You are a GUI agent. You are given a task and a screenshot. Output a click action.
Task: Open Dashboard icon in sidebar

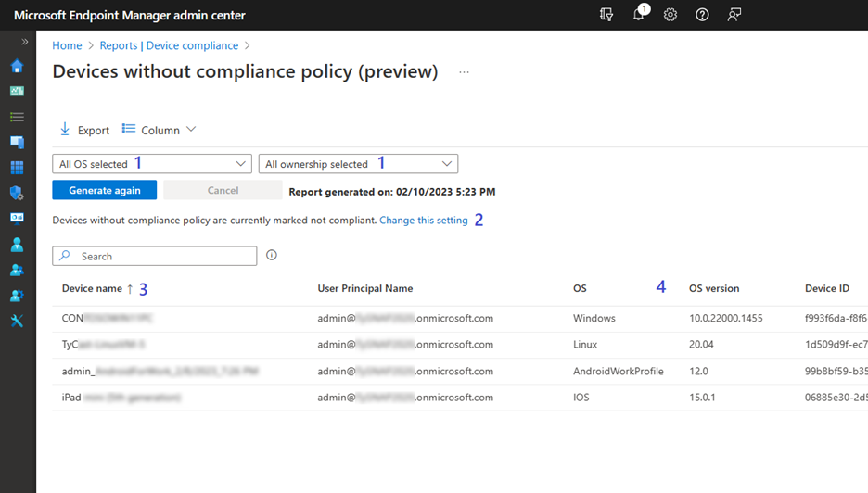click(18, 91)
